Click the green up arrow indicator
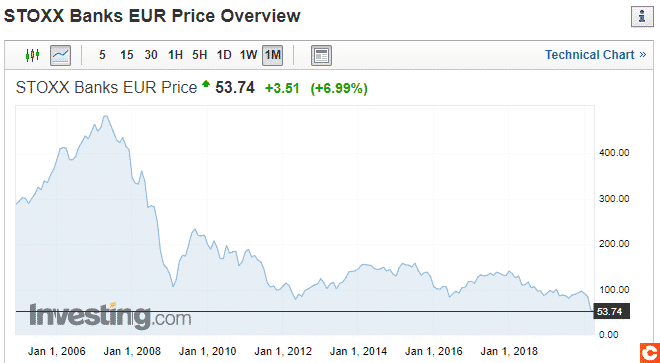The height and width of the screenshot is (363, 660). point(206,84)
